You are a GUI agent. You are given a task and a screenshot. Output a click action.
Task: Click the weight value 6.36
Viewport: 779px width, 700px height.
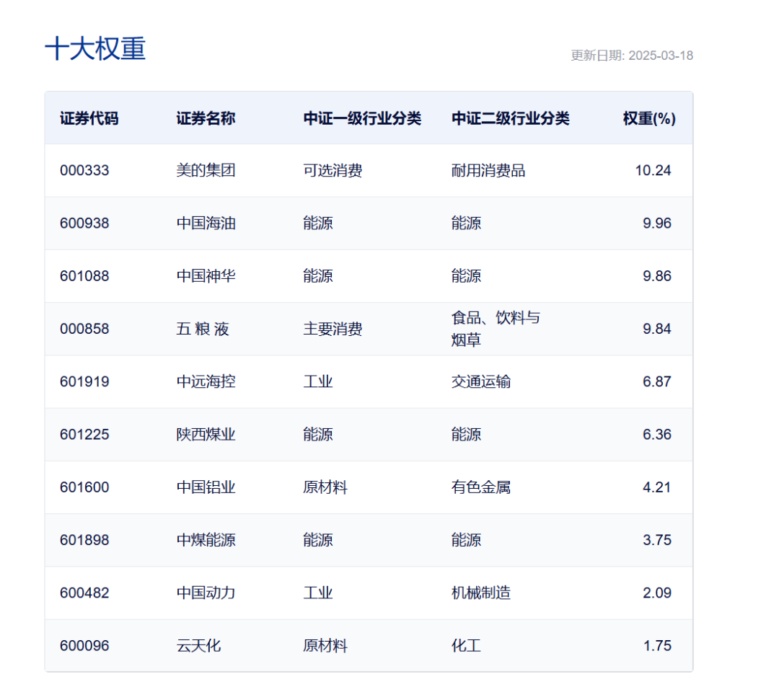[657, 435]
